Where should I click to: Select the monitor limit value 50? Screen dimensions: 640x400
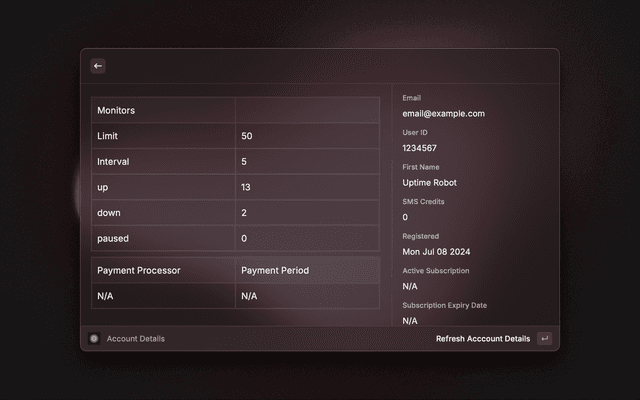pyautogui.click(x=247, y=136)
